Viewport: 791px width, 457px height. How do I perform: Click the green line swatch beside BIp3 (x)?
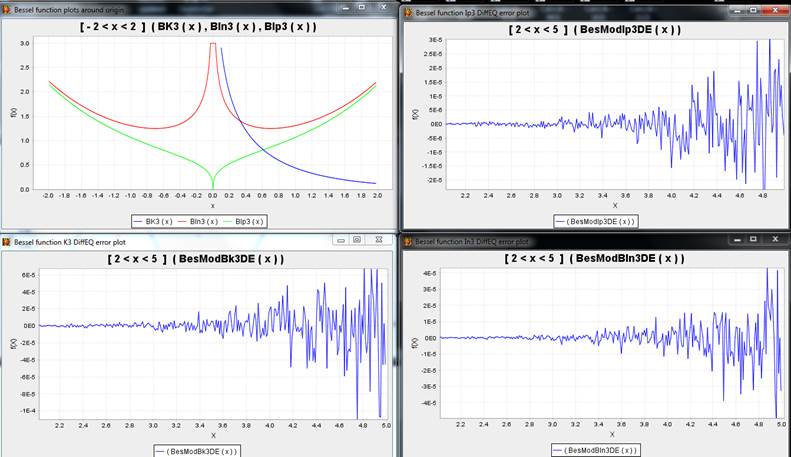(228, 221)
